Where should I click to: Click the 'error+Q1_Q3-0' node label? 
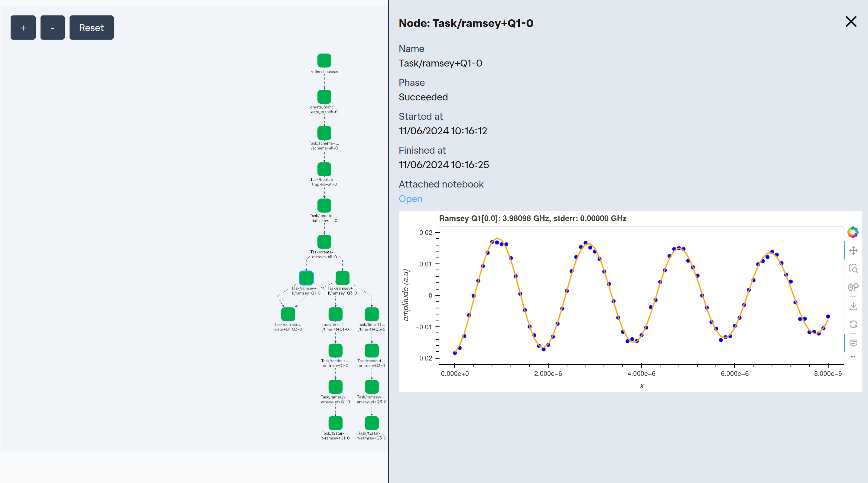coord(288,329)
